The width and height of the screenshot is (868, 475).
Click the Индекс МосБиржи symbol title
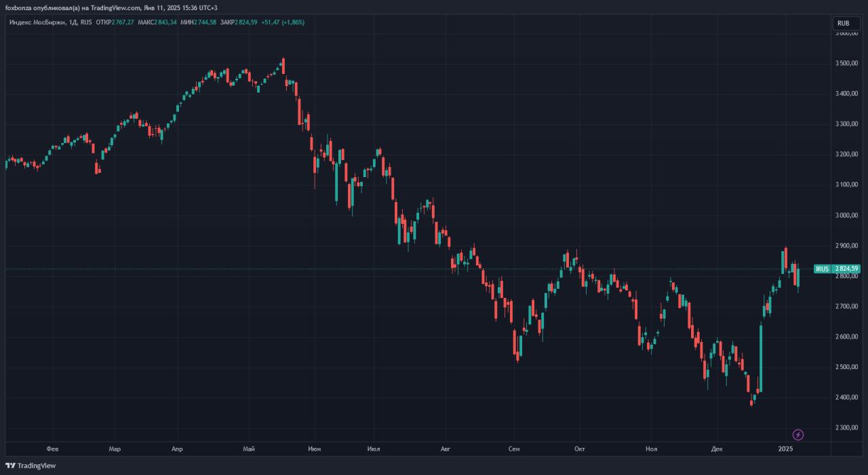[x=37, y=22]
